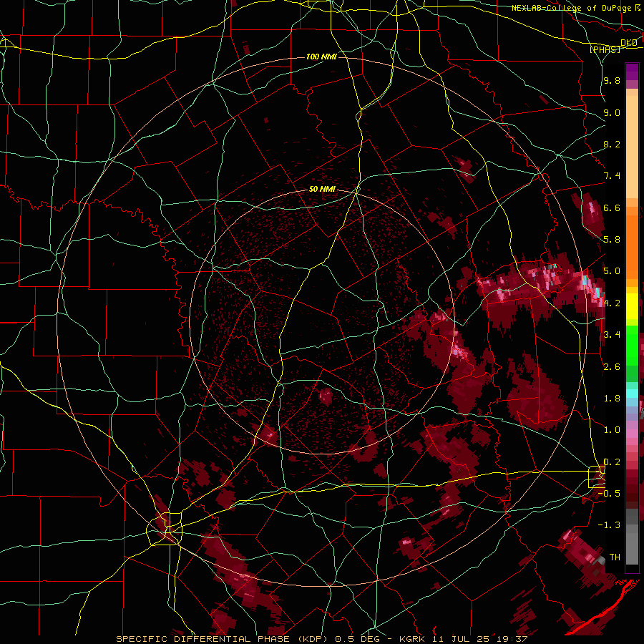Image resolution: width=644 pixels, height=644 pixels.
Task: Click the 5.8 value on color scale
Action: (612, 240)
